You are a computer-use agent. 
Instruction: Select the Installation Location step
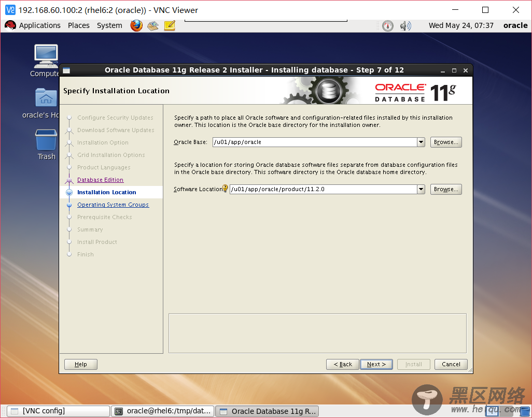[106, 192]
